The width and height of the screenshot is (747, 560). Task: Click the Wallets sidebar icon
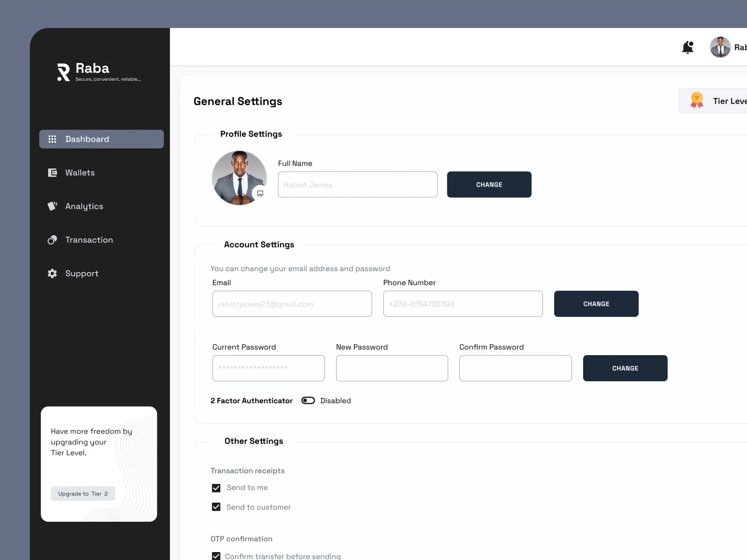[52, 173]
